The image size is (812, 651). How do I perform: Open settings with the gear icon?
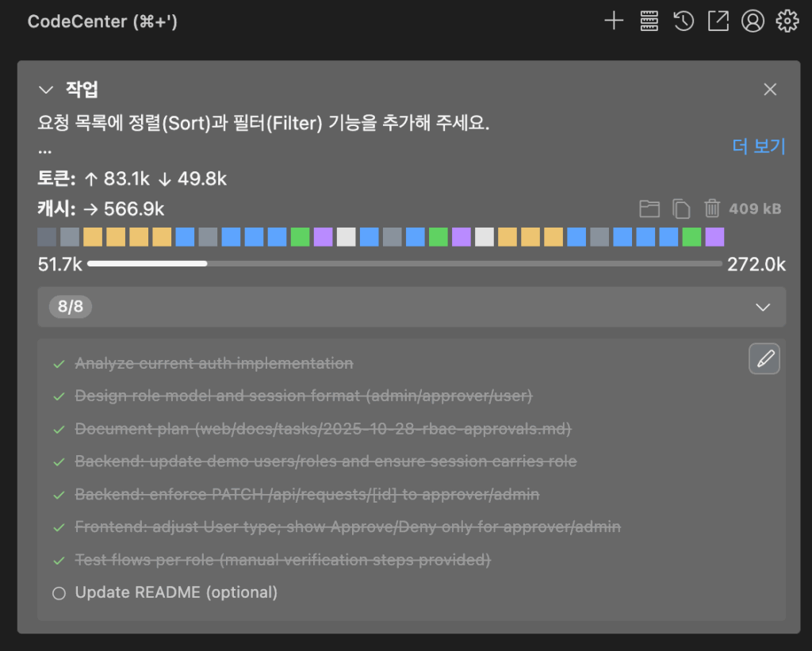pos(787,21)
